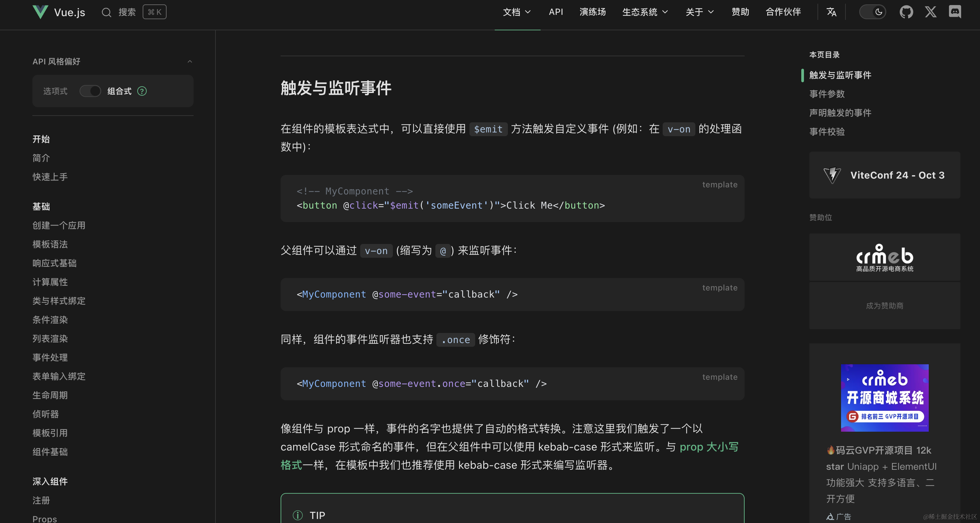Viewport: 980px width, 523px height.
Task: Collapse the API 风格偏好 section
Action: tap(190, 62)
